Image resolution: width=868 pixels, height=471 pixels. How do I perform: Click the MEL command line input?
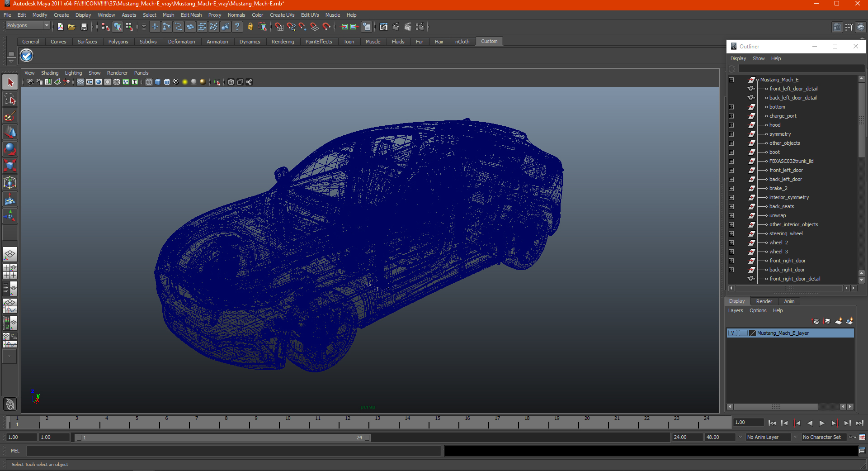[233, 451]
